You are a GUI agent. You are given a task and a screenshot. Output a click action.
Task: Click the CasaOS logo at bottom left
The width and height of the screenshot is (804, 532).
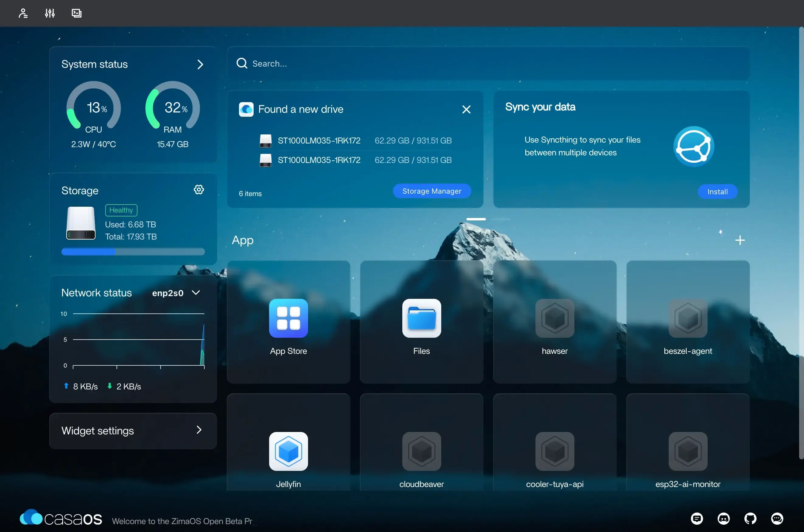tap(61, 518)
